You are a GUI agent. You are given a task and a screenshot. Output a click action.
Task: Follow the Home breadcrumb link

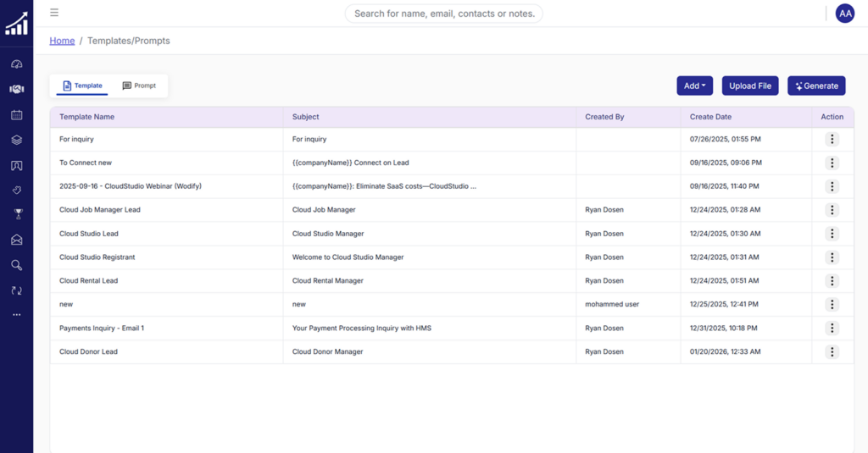[62, 41]
